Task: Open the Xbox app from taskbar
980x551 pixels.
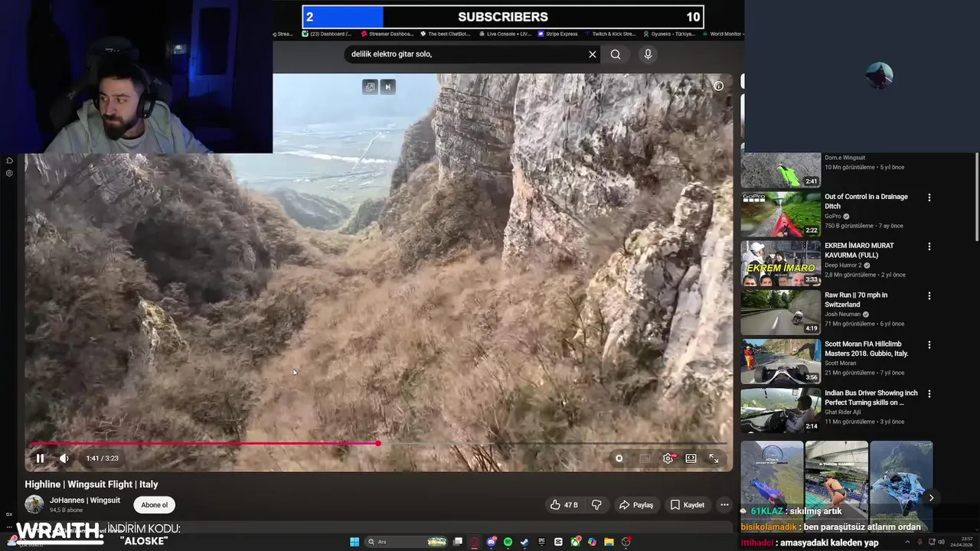Action: (x=575, y=542)
